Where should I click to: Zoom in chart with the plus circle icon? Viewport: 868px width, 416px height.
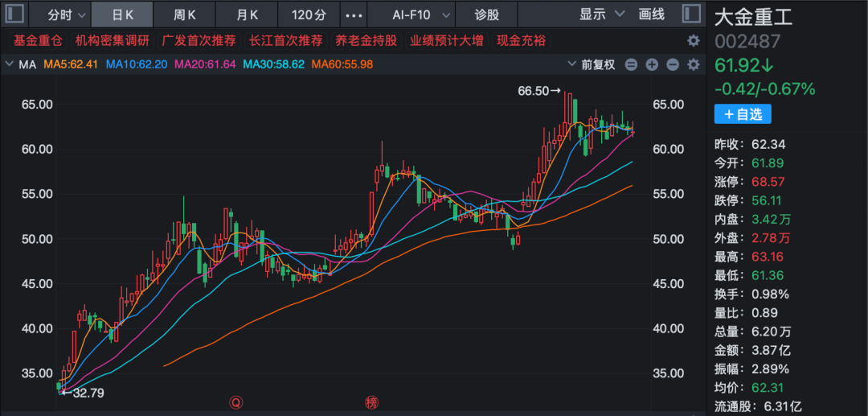652,64
